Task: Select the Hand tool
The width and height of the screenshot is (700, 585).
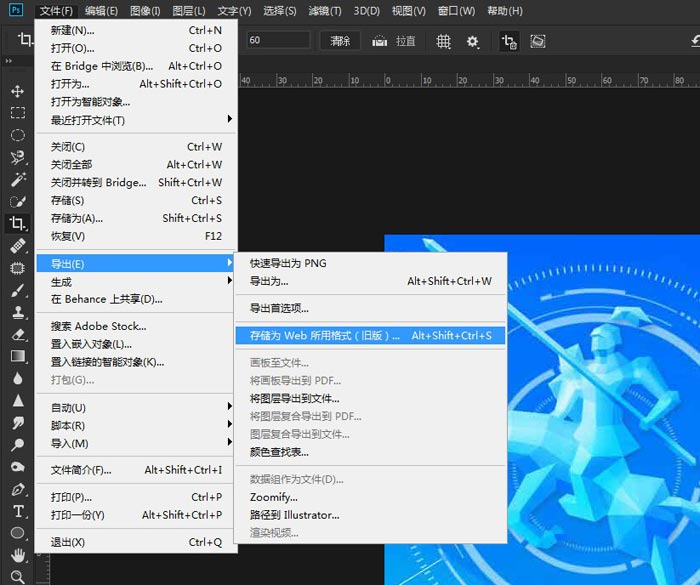Action: click(x=18, y=556)
